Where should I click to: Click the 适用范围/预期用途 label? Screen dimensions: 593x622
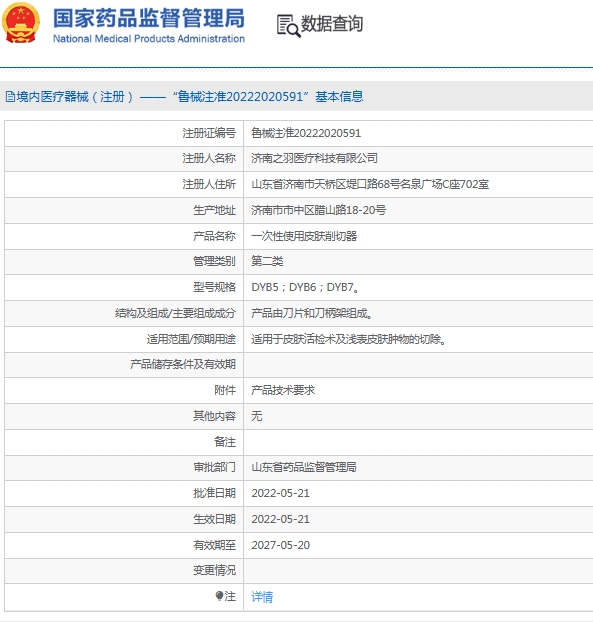tap(191, 339)
